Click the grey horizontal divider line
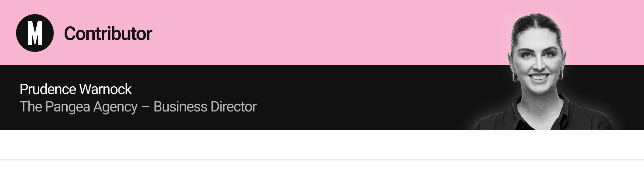The height and width of the screenshot is (183, 644). pyautogui.click(x=322, y=159)
